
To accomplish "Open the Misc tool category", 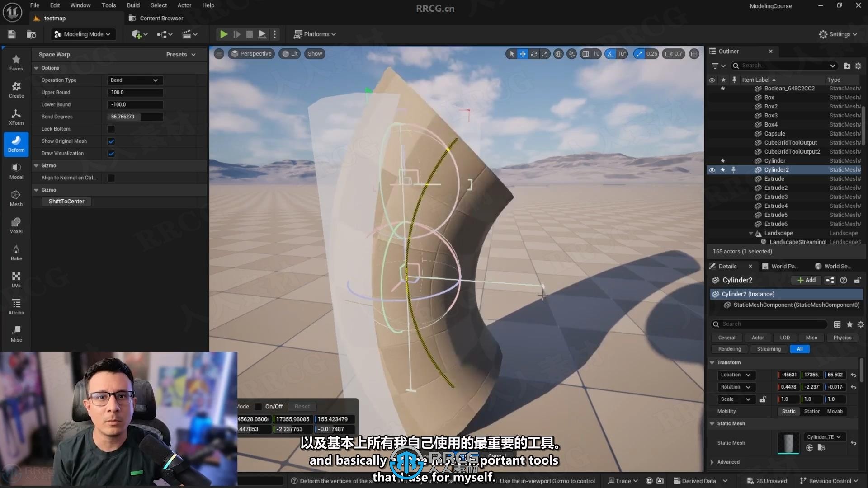I will click(x=16, y=334).
